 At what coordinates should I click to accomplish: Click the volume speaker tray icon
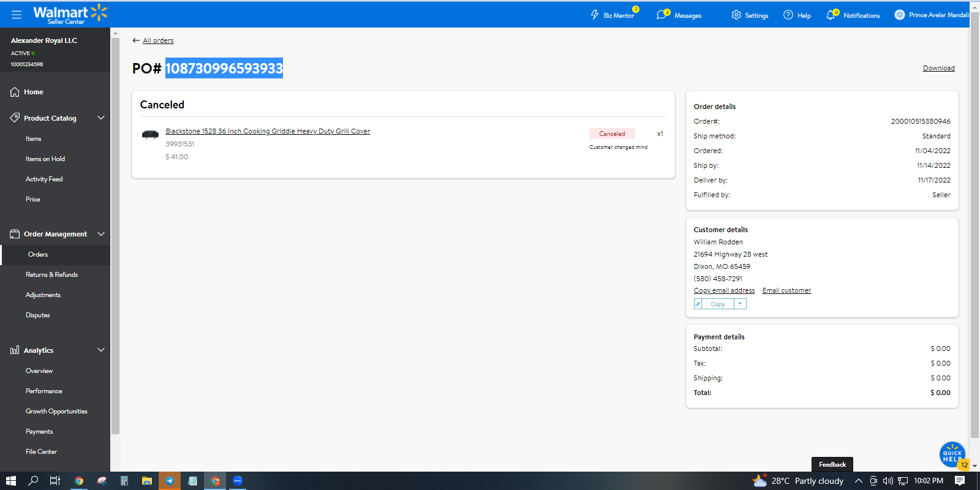pos(888,481)
